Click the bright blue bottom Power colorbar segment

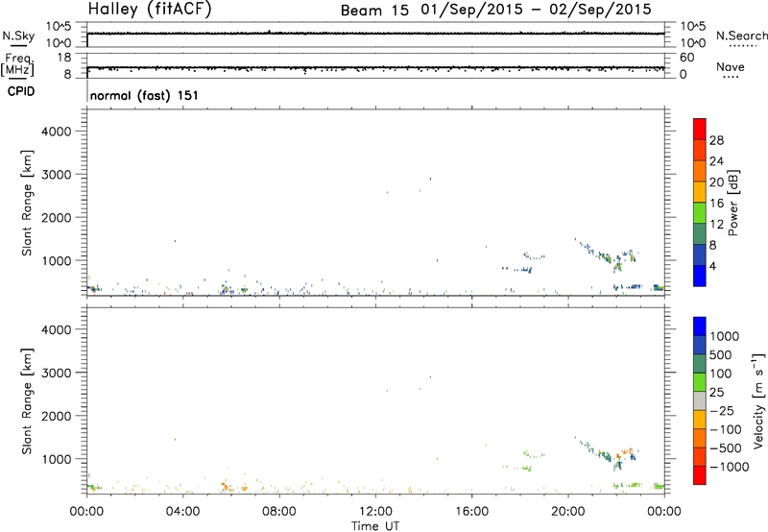point(700,276)
